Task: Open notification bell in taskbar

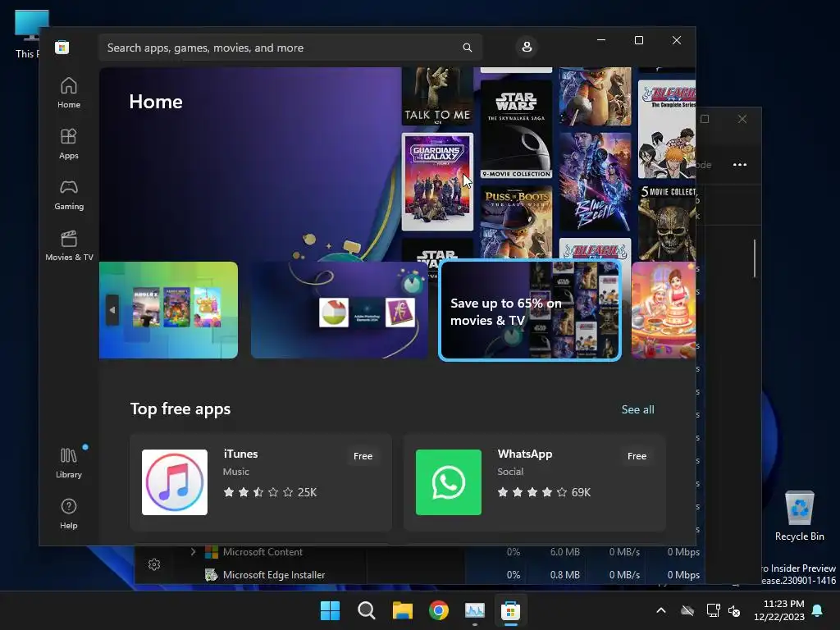Action: [818, 610]
